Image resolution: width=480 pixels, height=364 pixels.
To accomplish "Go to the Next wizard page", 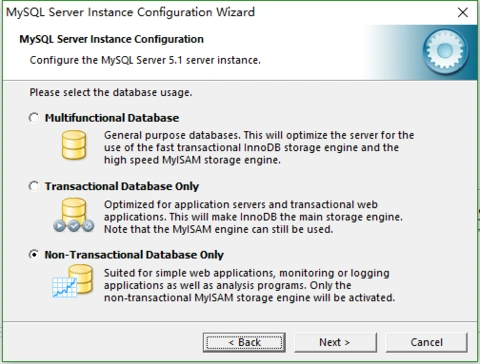I will (x=335, y=342).
